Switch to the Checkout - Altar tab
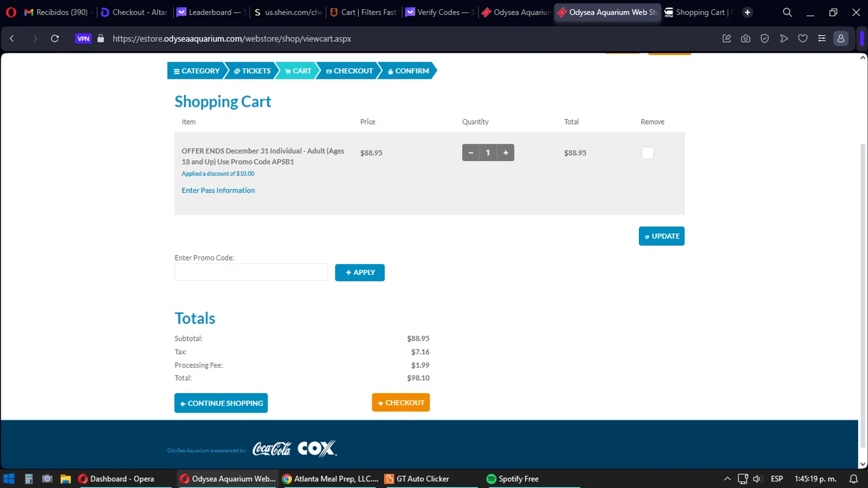 (134, 12)
